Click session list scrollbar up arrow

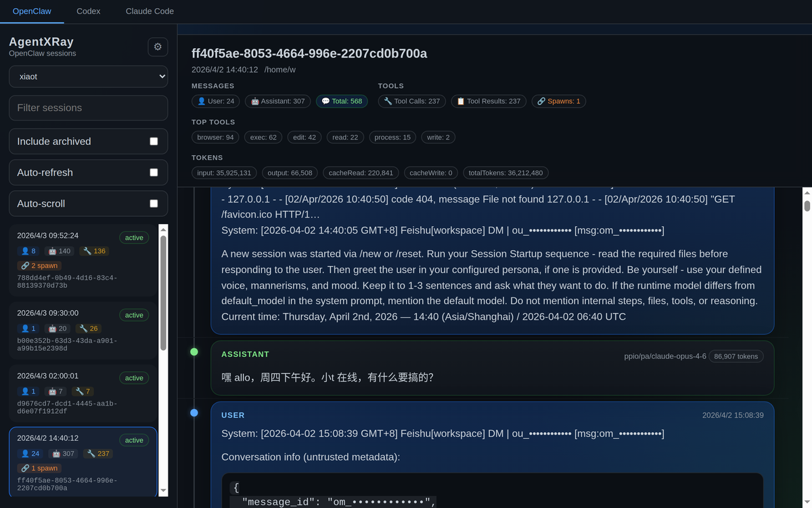coord(163,230)
